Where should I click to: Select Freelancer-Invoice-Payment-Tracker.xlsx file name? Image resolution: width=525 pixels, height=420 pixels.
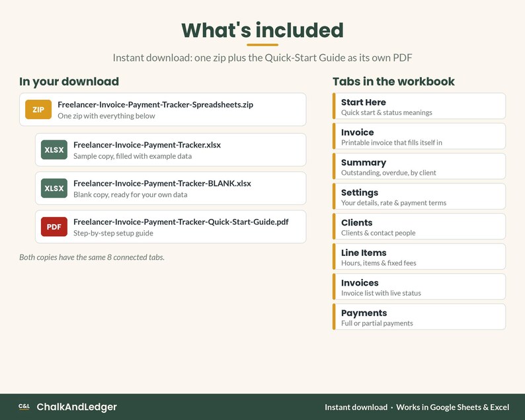click(x=147, y=145)
